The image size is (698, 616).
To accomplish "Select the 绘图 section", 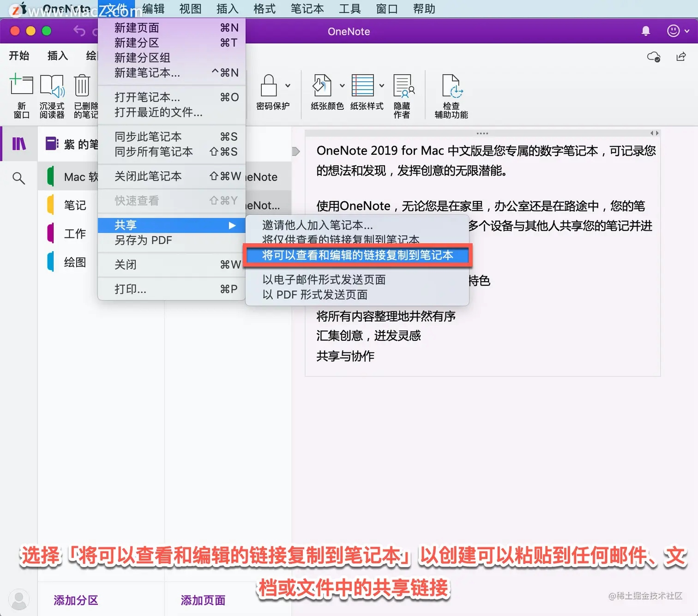I will (x=68, y=262).
